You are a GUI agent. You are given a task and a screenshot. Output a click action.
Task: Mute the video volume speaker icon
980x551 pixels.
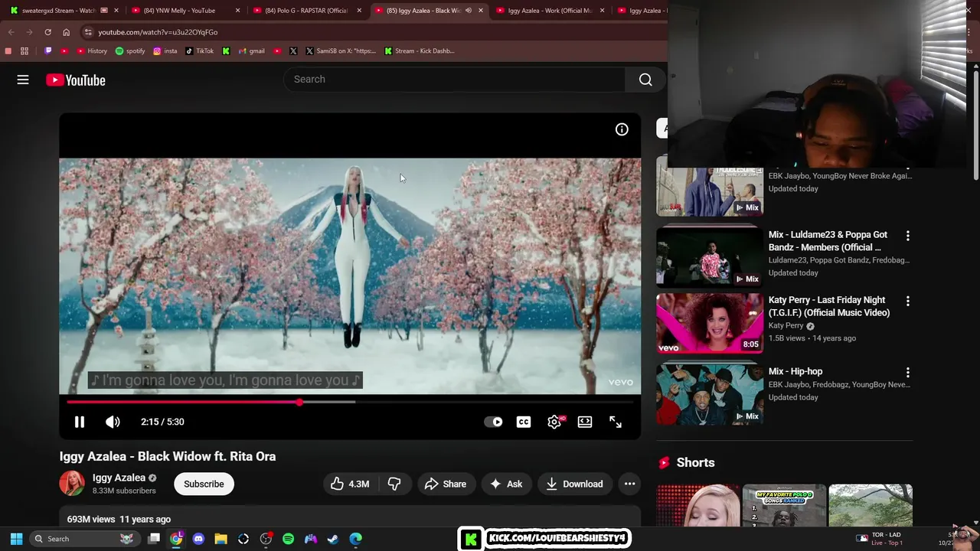(x=113, y=422)
